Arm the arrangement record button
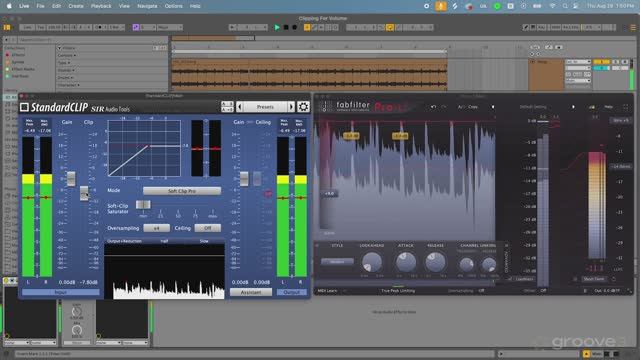This screenshot has width=640, height=360. (294, 27)
